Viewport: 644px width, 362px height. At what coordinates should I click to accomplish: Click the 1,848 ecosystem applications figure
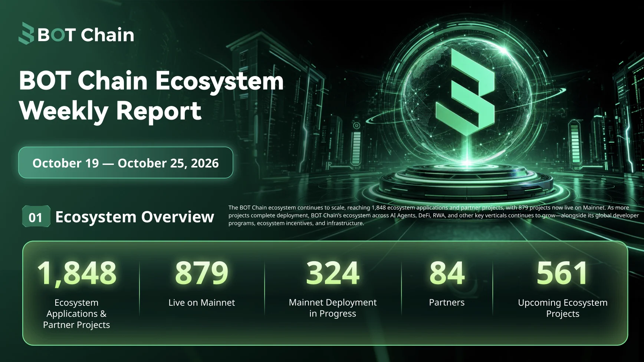pos(77,273)
